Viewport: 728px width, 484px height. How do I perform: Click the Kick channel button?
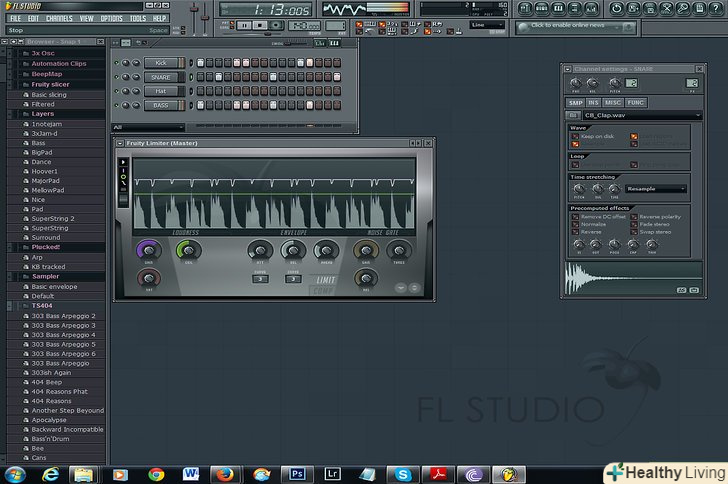(x=161, y=62)
